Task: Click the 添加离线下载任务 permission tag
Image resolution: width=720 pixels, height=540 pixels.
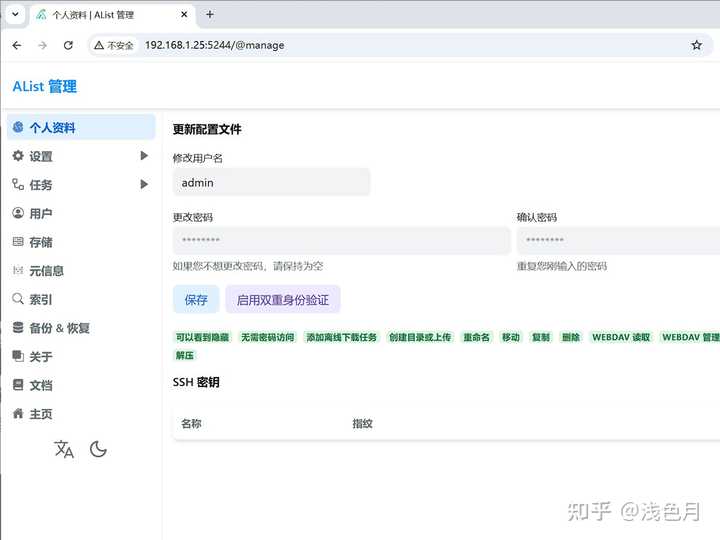Action: pos(342,338)
